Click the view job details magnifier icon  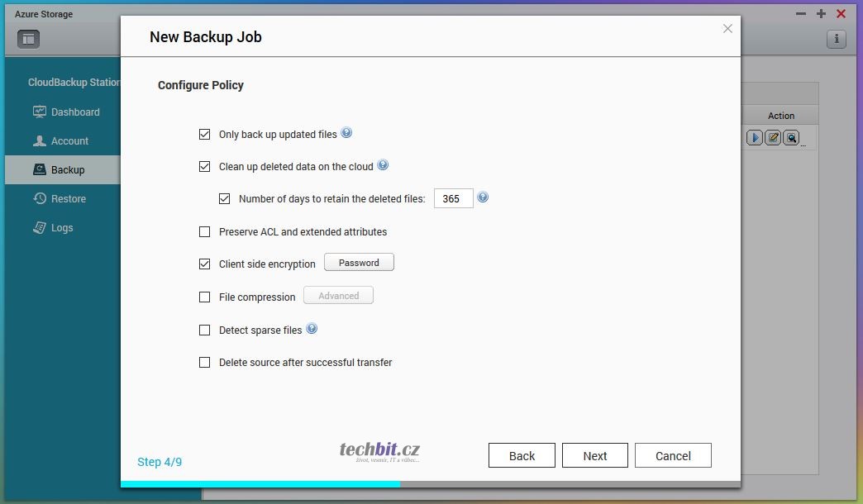click(x=791, y=138)
